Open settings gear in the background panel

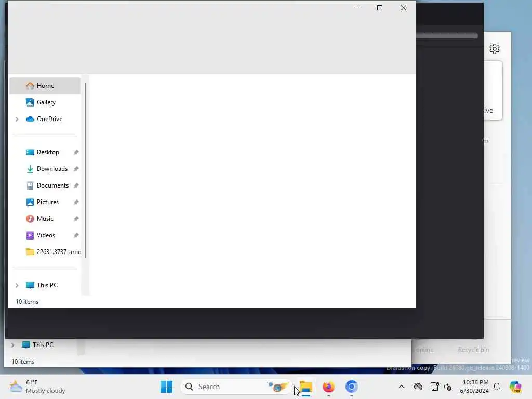495,49
